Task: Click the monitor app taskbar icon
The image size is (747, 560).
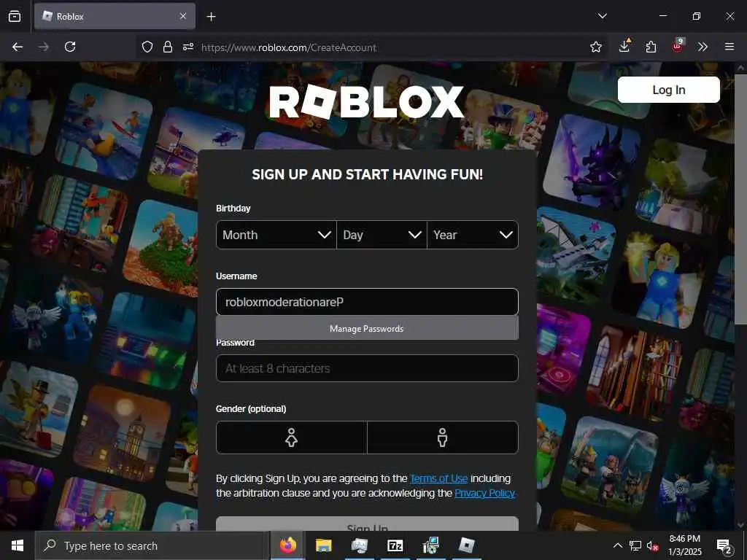Action: 359,545
